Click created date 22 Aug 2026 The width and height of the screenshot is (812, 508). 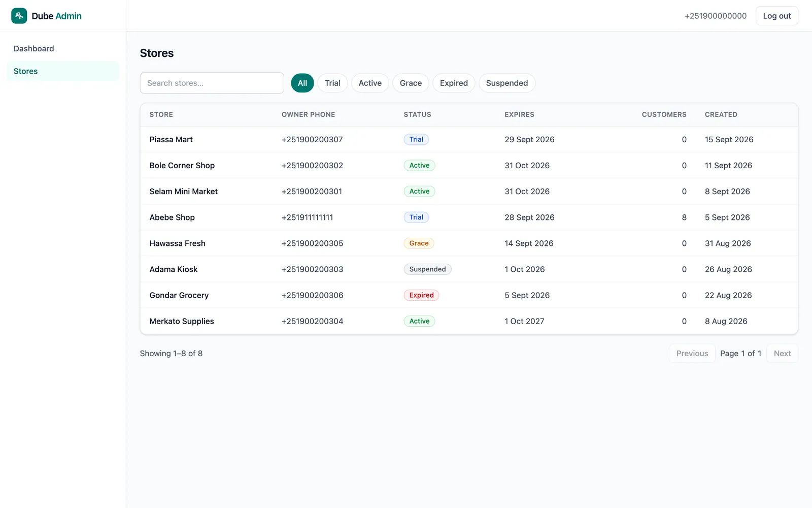[x=728, y=295]
